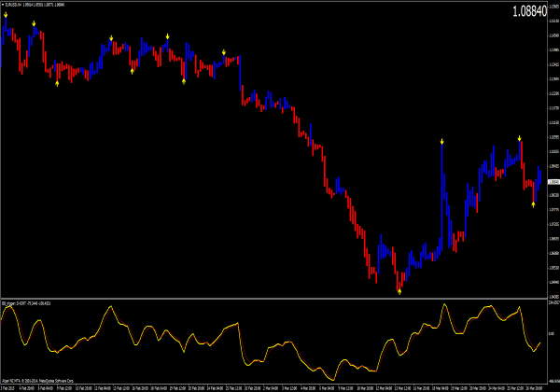560x392 pixels.
Task: Click the third yellow up arrow from the left
Action: [x=184, y=82]
